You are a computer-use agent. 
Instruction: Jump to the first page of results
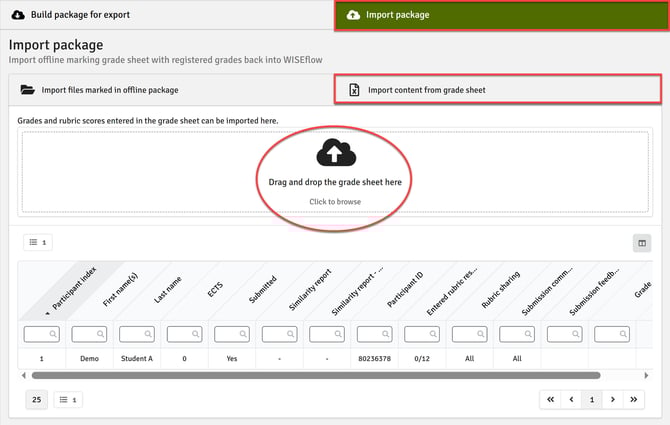click(549, 400)
